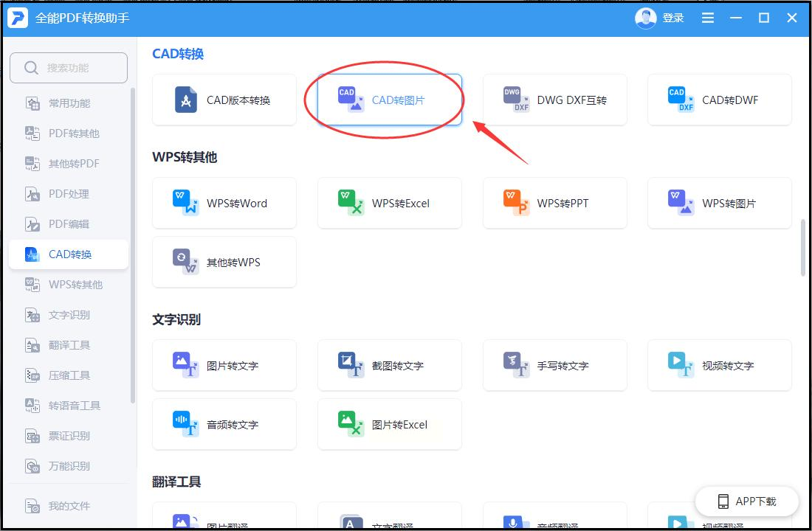812x531 pixels.
Task: Start 音频转文字 recognition
Action: point(224,424)
